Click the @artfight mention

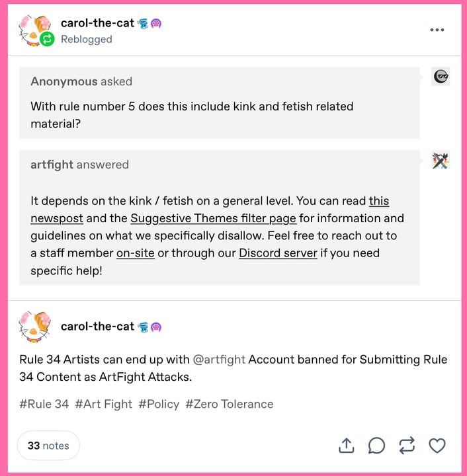point(219,360)
